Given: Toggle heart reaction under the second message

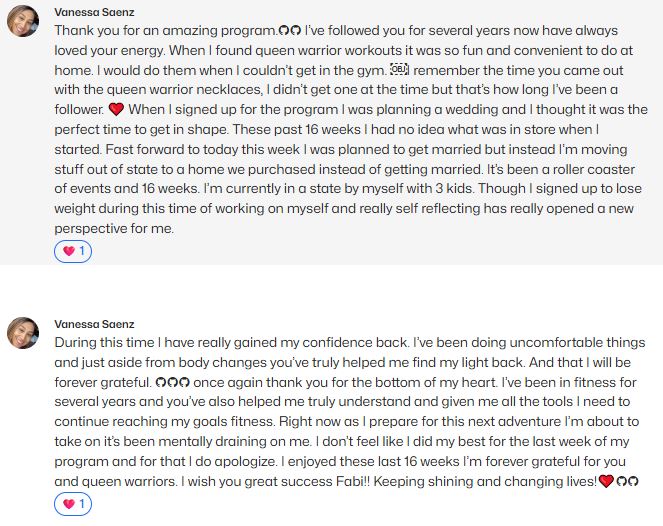Looking at the screenshot, I should 73,504.
